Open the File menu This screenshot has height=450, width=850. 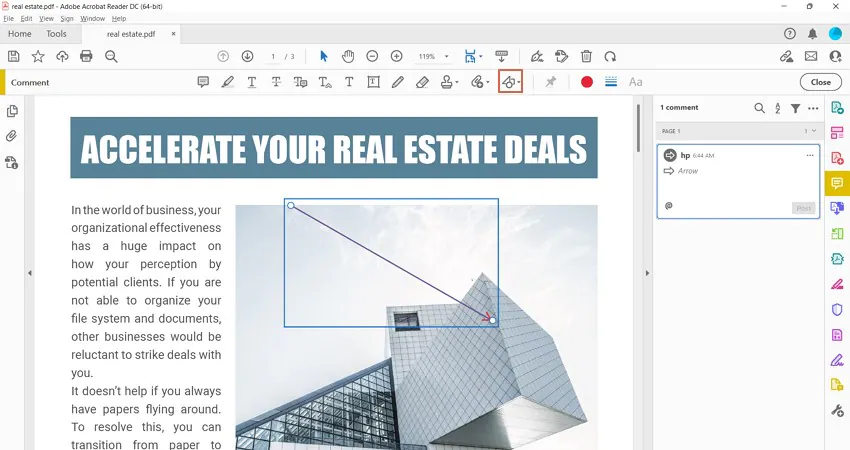tap(9, 18)
